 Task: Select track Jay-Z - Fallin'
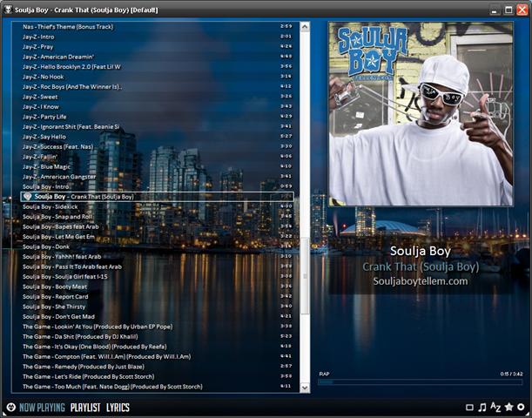pyautogui.click(x=157, y=157)
